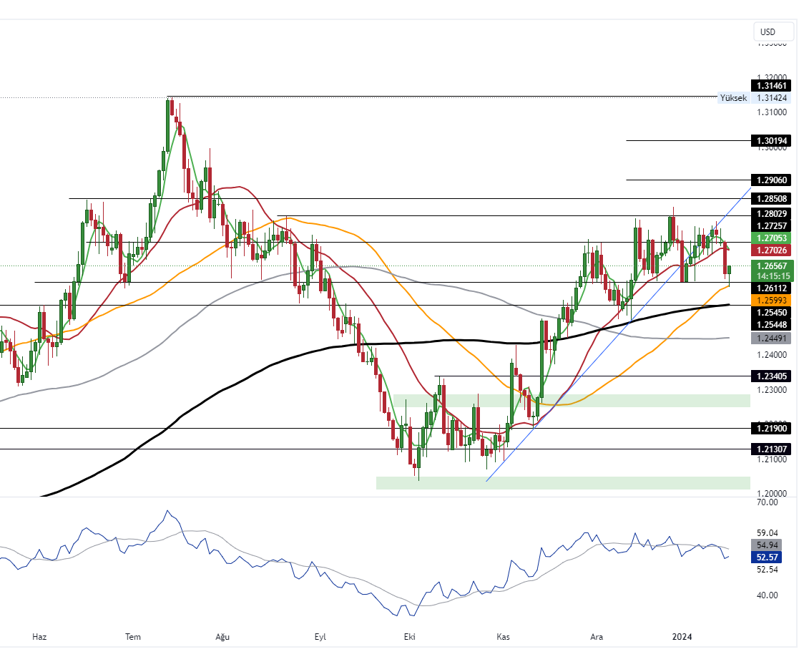
Task: Select the upper green zone rectangle near 1.23000
Action: pos(571,401)
